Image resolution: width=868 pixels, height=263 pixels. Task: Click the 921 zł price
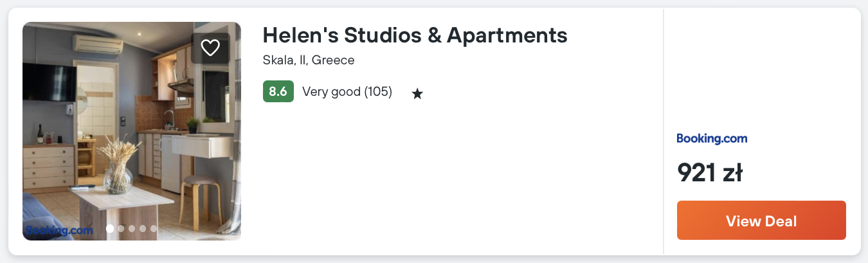point(710,172)
